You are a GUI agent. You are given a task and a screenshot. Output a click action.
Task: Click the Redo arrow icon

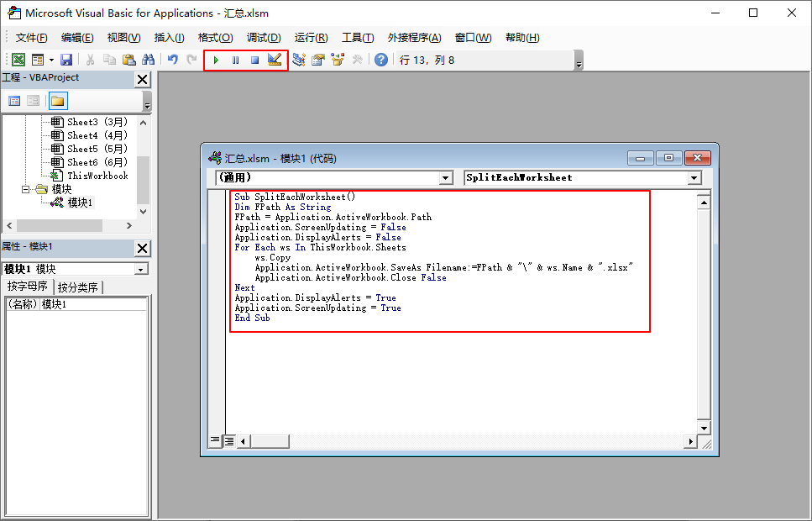192,60
